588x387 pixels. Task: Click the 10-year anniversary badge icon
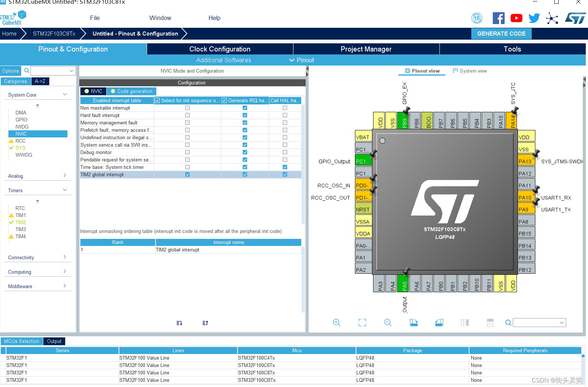477,18
